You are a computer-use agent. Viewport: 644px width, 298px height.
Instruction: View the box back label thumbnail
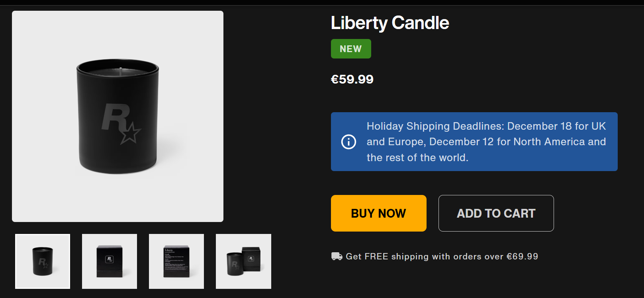pyautogui.click(x=176, y=261)
